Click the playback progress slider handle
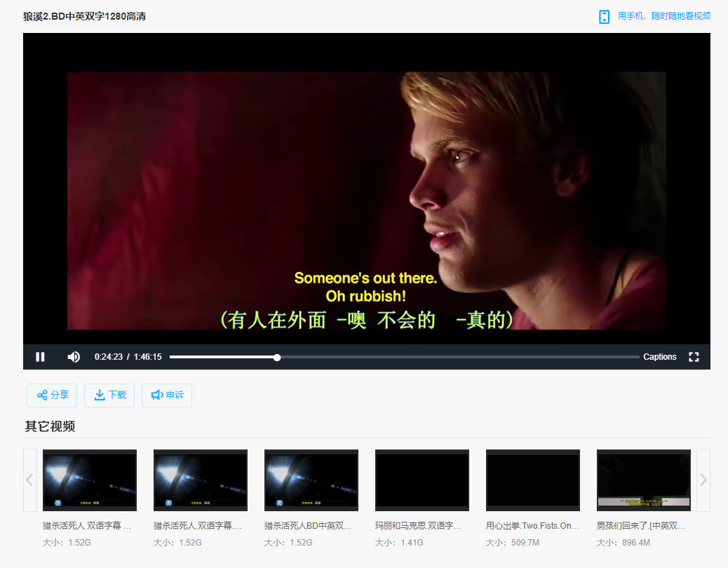The width and height of the screenshot is (728, 568). pyautogui.click(x=277, y=358)
